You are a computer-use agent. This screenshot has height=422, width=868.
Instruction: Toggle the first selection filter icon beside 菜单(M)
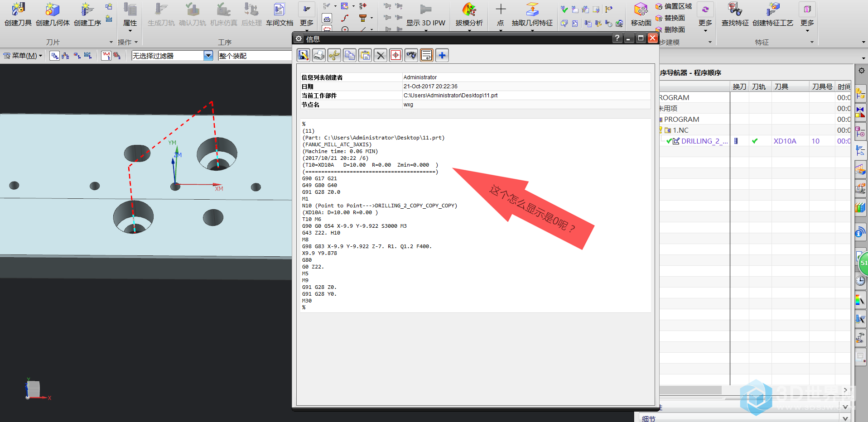(x=55, y=56)
